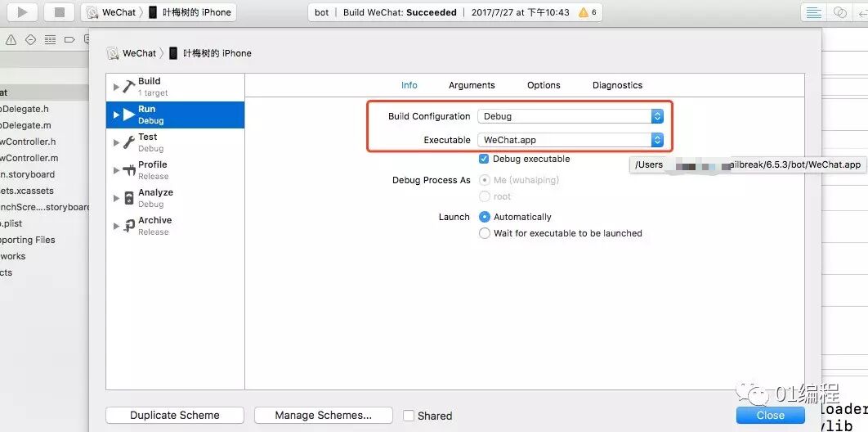Click the Analyze icon
Viewport: 868px width, 432px height.
[x=129, y=198]
